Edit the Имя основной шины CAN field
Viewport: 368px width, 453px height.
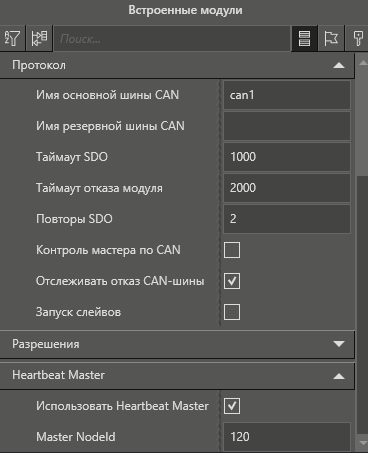pos(287,95)
